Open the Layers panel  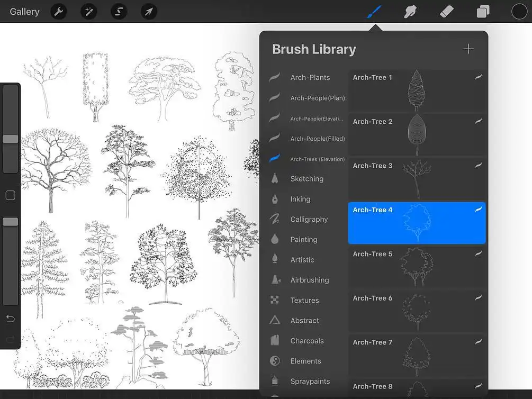[482, 11]
